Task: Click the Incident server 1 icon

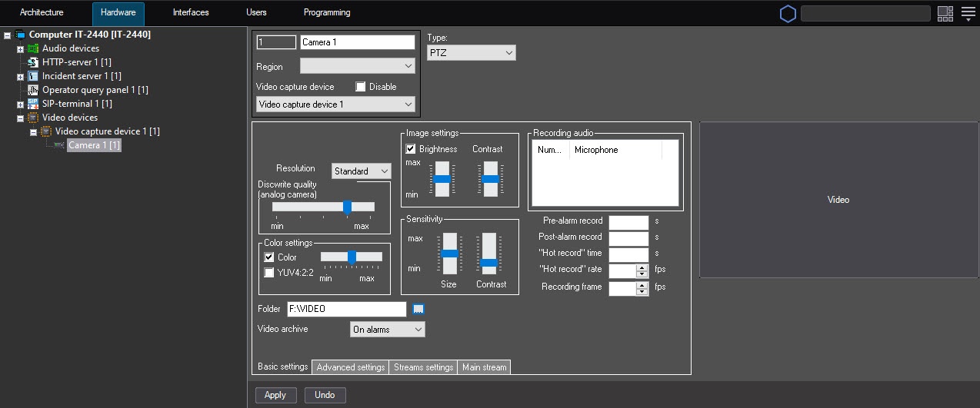Action: 33,76
